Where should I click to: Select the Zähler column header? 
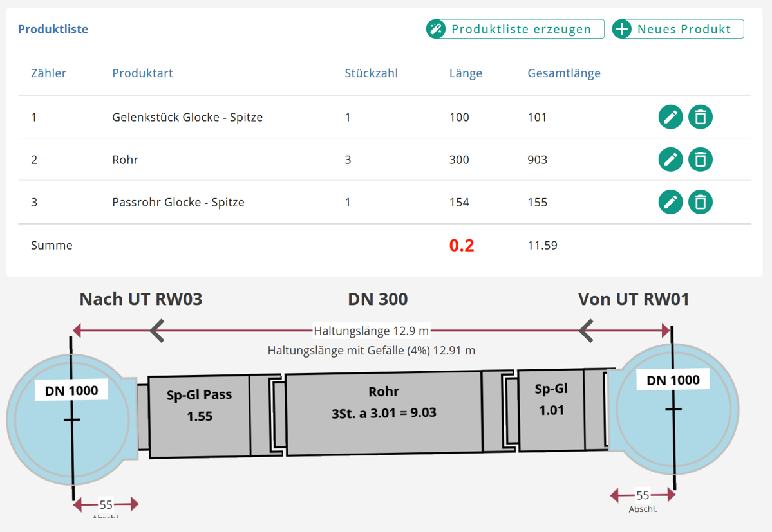[48, 73]
